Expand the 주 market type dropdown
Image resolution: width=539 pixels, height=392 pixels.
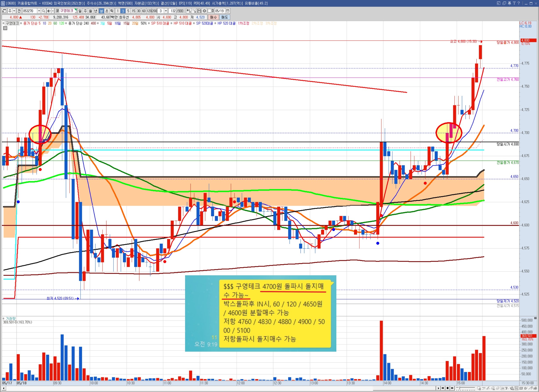[14, 11]
